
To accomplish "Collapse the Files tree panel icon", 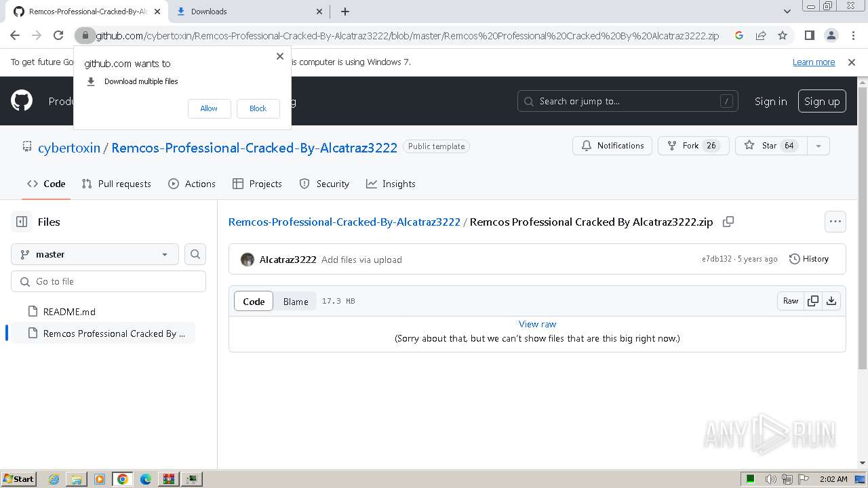I will [x=22, y=222].
